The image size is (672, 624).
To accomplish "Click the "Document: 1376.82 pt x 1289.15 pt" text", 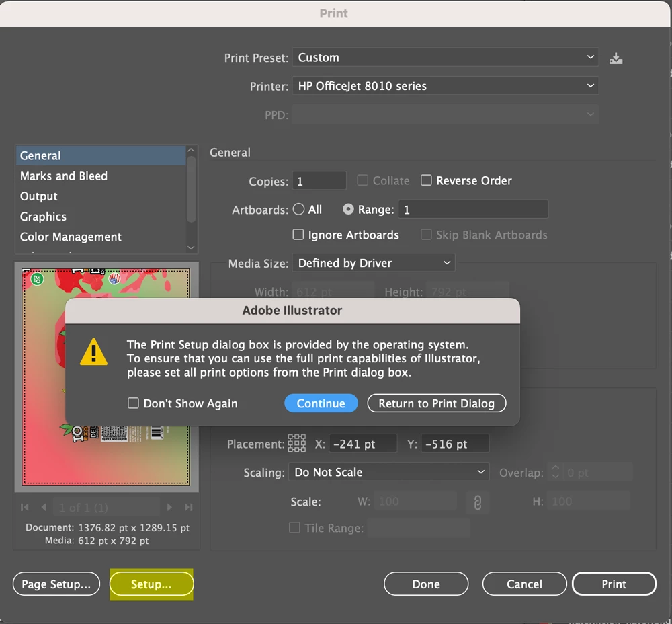I will point(107,527).
